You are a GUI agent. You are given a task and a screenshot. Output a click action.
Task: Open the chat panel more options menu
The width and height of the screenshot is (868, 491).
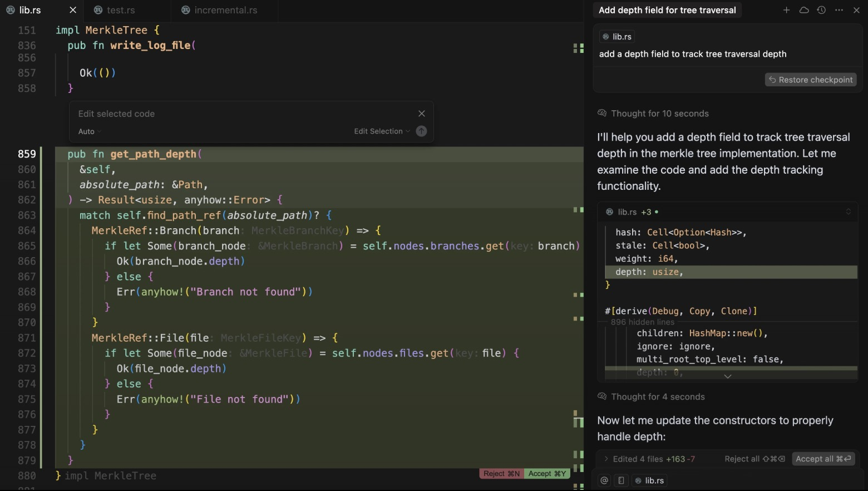(x=839, y=10)
